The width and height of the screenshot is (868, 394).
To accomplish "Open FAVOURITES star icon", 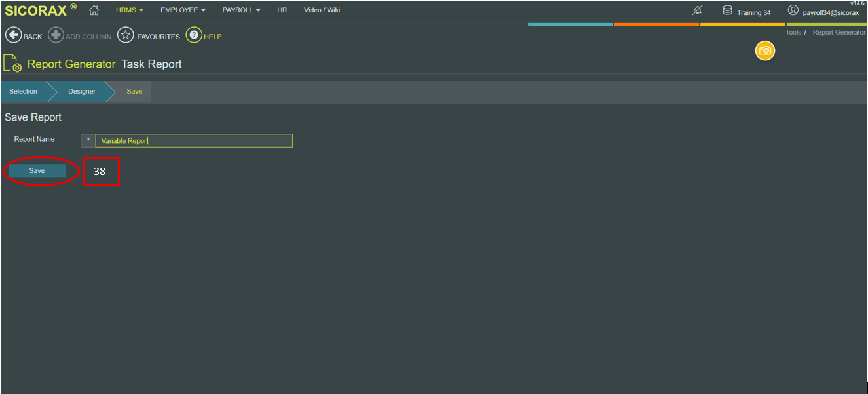I will point(126,35).
